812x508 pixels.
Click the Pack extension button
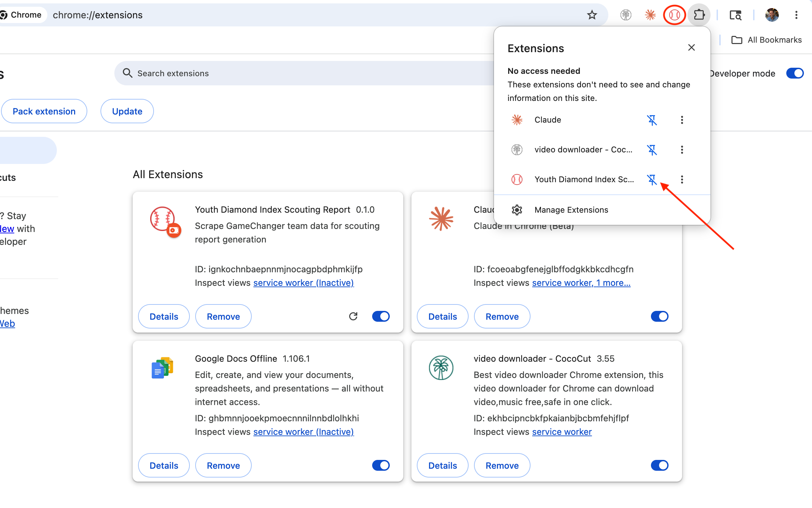[44, 111]
